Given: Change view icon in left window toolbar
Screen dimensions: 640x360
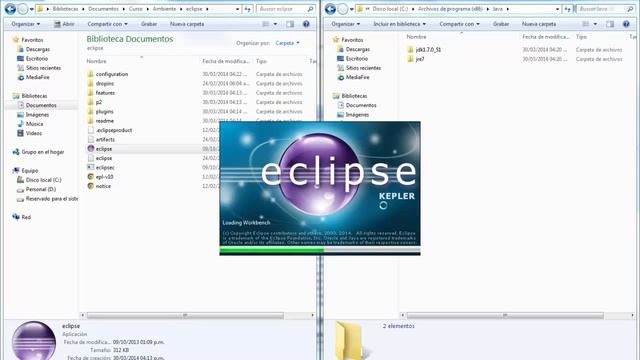Looking at the screenshot, I should click(266, 24).
